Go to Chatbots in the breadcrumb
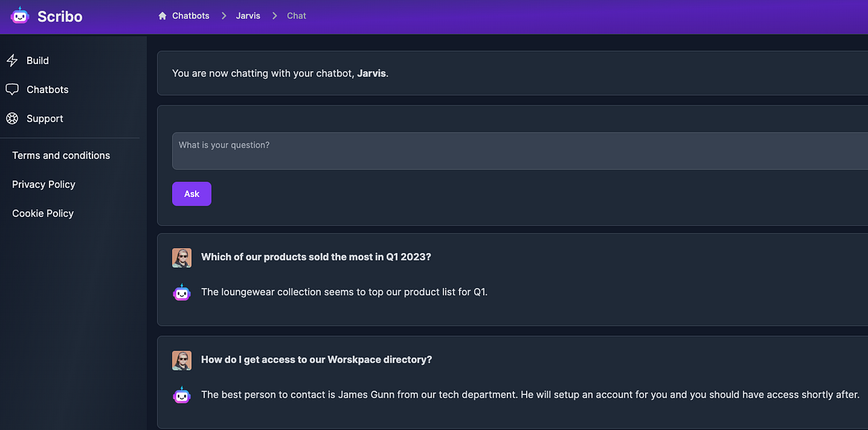The width and height of the screenshot is (868, 430). [191, 16]
